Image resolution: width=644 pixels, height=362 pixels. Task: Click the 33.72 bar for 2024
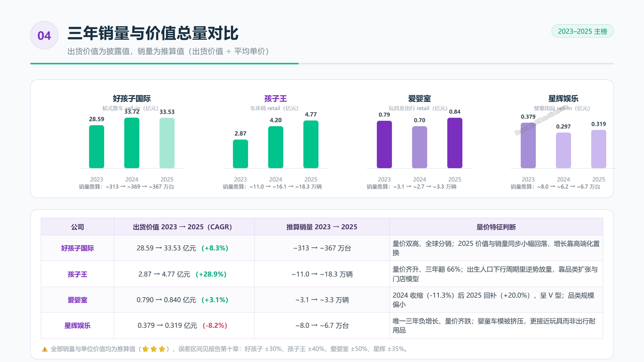pos(132,143)
